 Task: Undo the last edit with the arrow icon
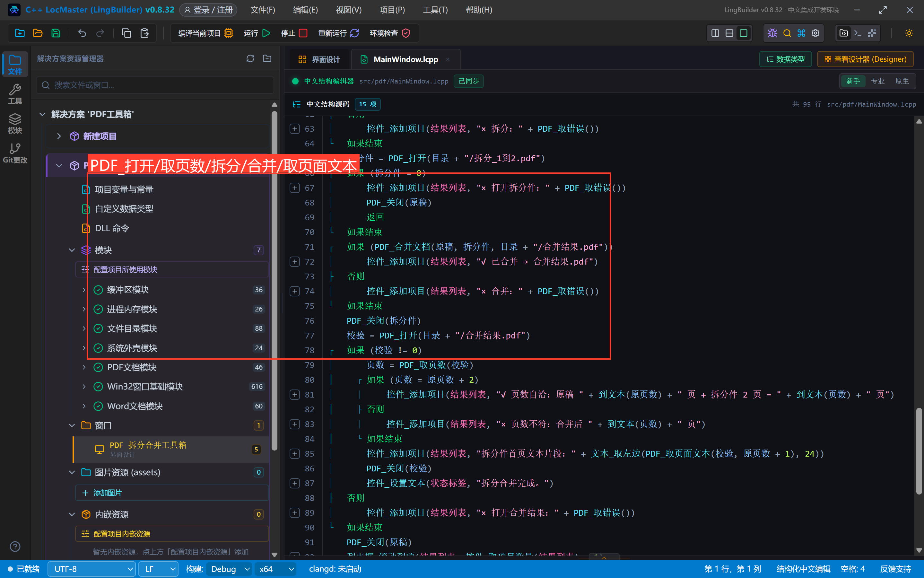82,33
